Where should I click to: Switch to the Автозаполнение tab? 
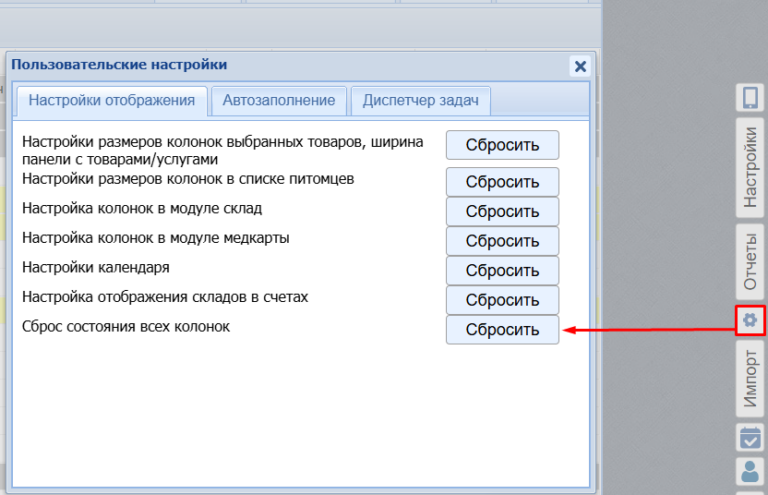click(279, 101)
